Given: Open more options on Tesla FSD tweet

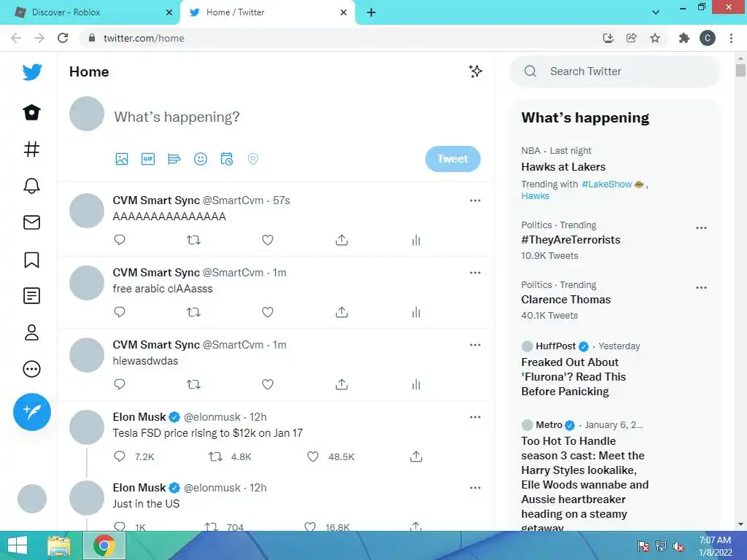Looking at the screenshot, I should point(475,417).
